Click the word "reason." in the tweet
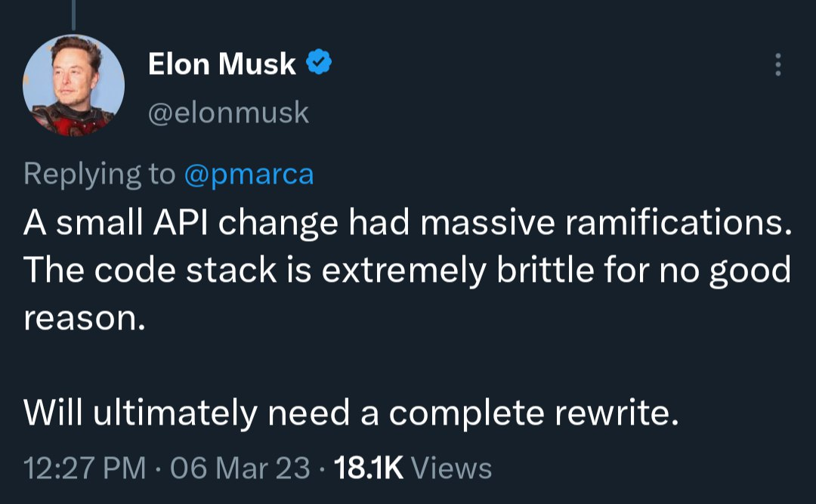 pos(85,319)
